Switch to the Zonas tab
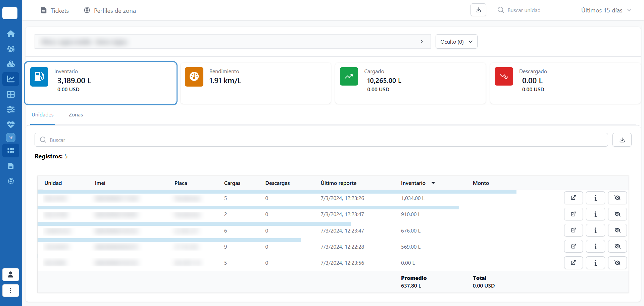The width and height of the screenshot is (644, 306). pyautogui.click(x=76, y=115)
